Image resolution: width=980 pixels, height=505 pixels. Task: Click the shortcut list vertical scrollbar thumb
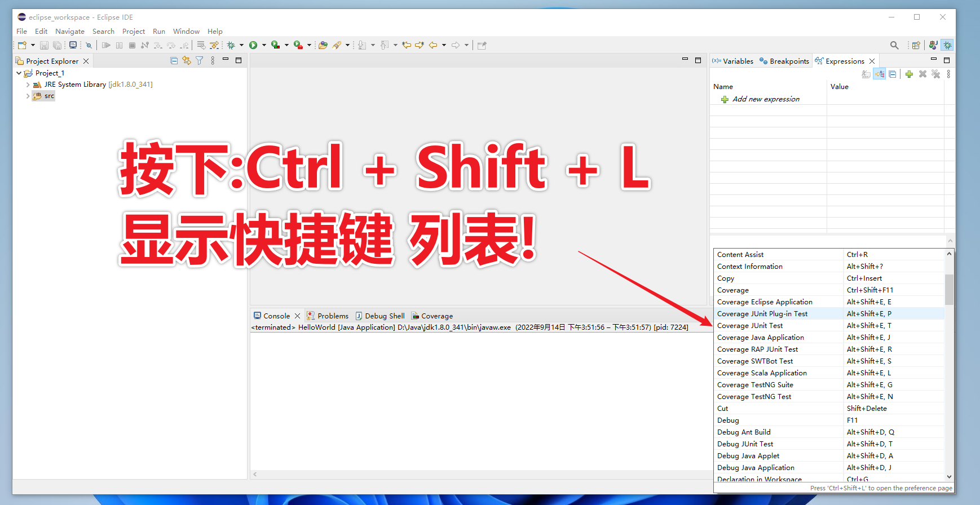949,289
